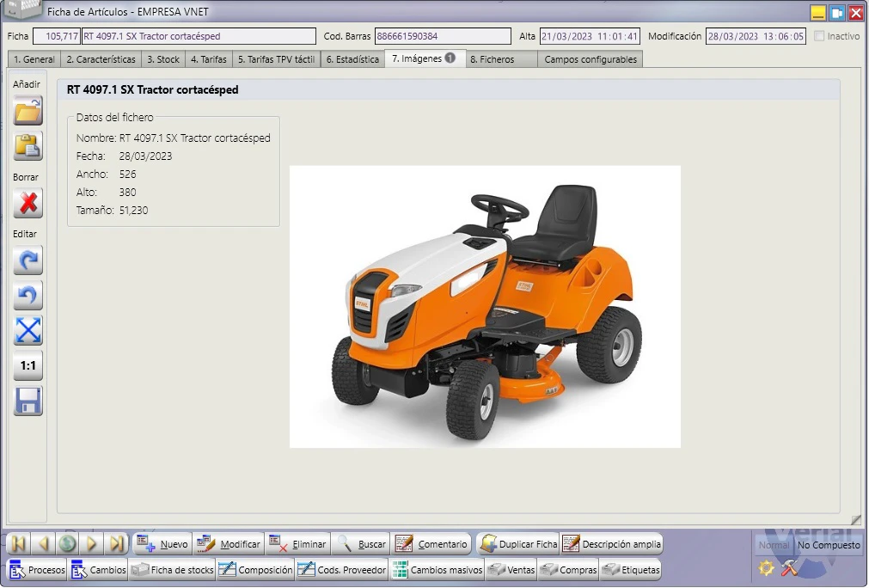Click the Duplicar Ficha button
The image size is (869, 588).
[519, 544]
